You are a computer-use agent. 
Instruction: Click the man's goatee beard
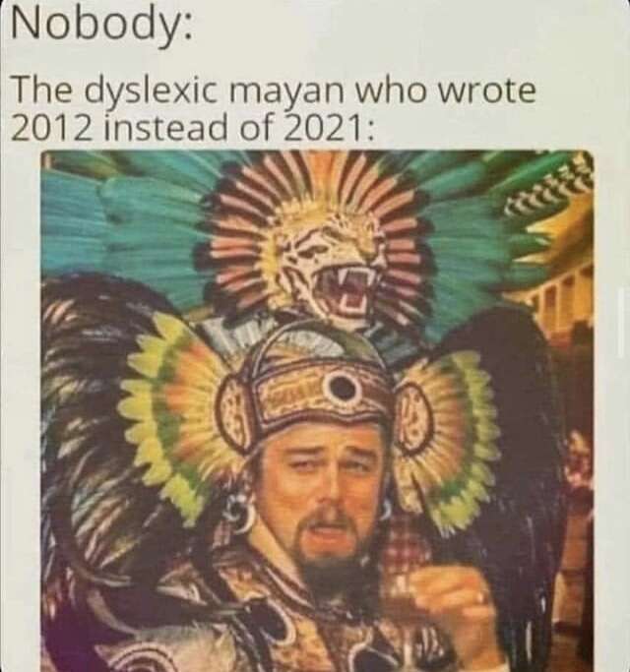coord(326,541)
